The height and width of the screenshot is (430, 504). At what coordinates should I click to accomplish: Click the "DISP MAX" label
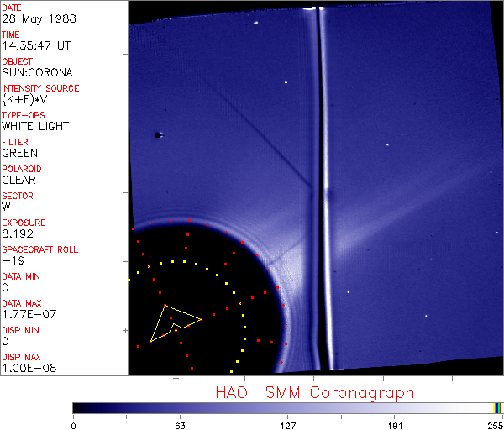click(x=21, y=357)
